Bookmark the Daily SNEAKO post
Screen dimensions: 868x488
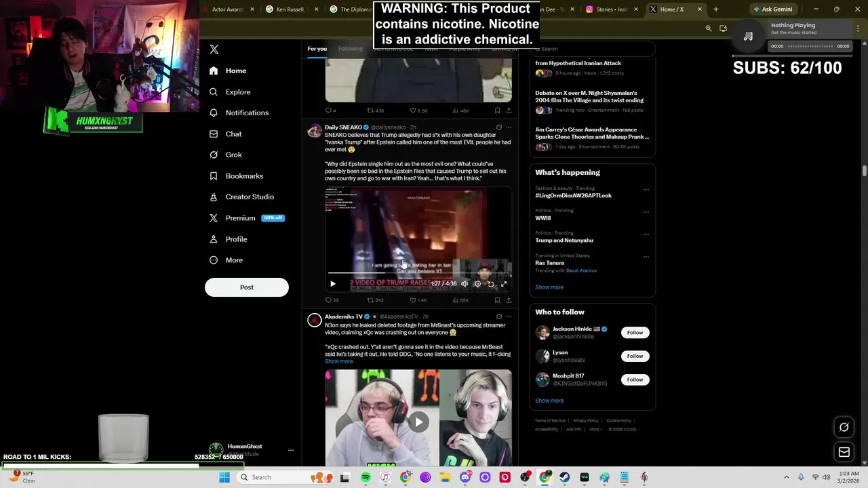pos(497,300)
